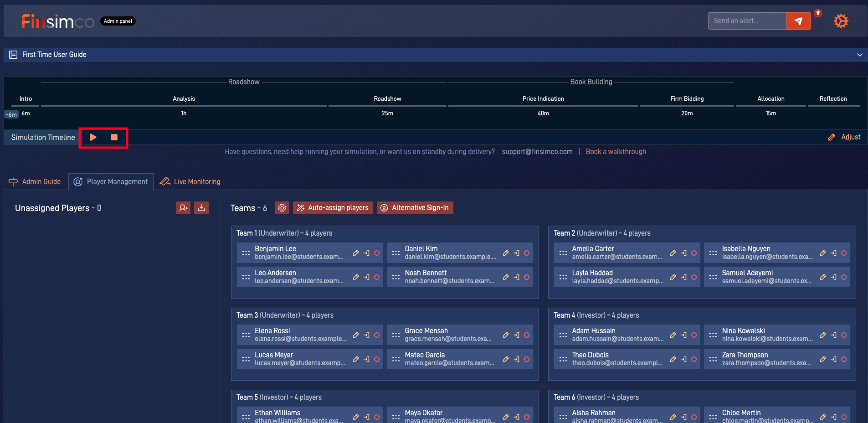Import players via the download icon

pos(201,208)
